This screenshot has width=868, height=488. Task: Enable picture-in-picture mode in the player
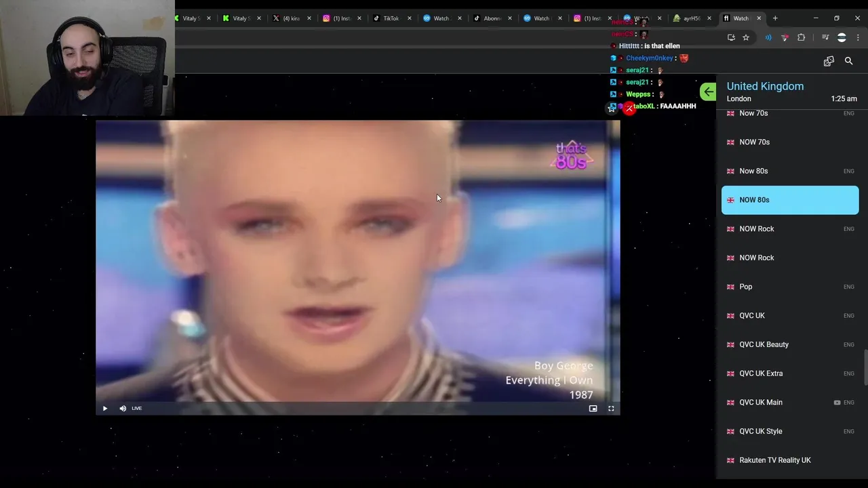pyautogui.click(x=593, y=409)
